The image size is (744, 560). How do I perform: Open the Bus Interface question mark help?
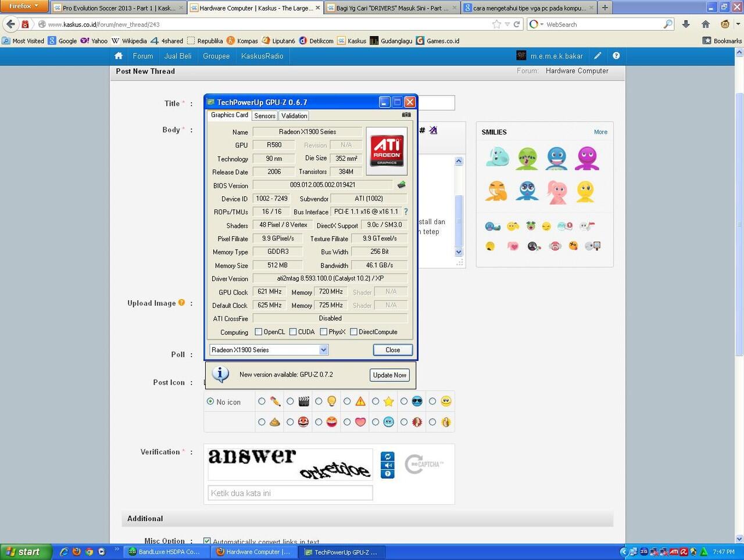(406, 211)
